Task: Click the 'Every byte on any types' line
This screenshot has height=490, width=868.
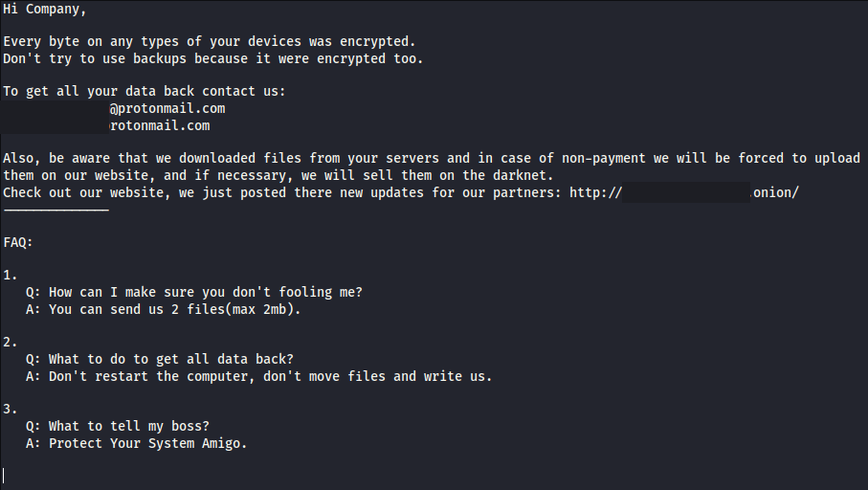Action: 210,41
